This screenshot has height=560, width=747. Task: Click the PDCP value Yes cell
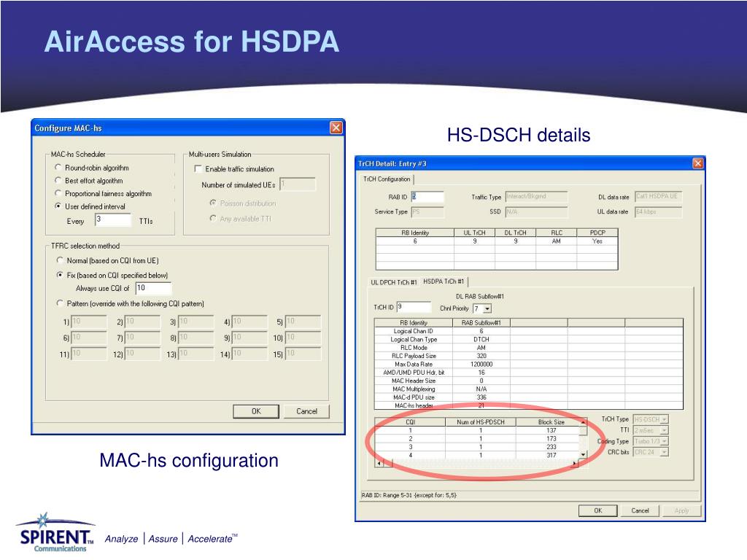tap(597, 241)
